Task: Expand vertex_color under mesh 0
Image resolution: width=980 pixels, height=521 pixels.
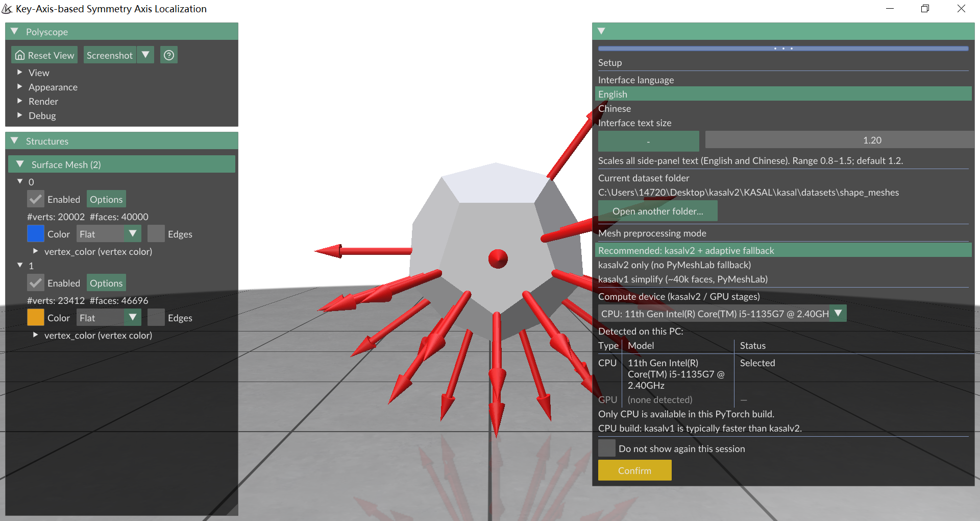Action: coord(35,251)
